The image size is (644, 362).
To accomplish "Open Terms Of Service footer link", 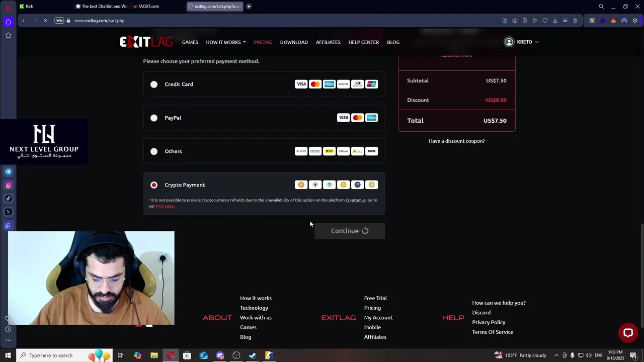I will coord(493,332).
